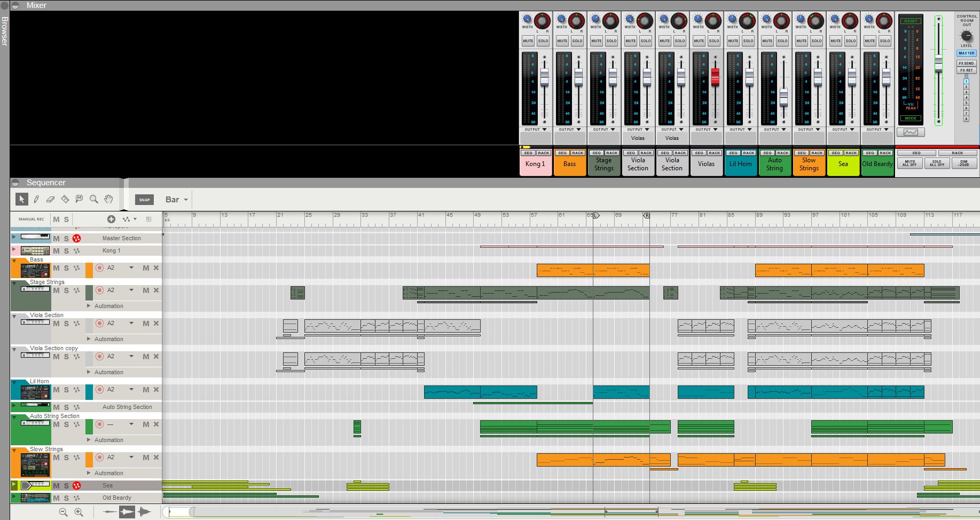This screenshot has width=980, height=520.
Task: Select the Razor tool
Action: (65, 199)
